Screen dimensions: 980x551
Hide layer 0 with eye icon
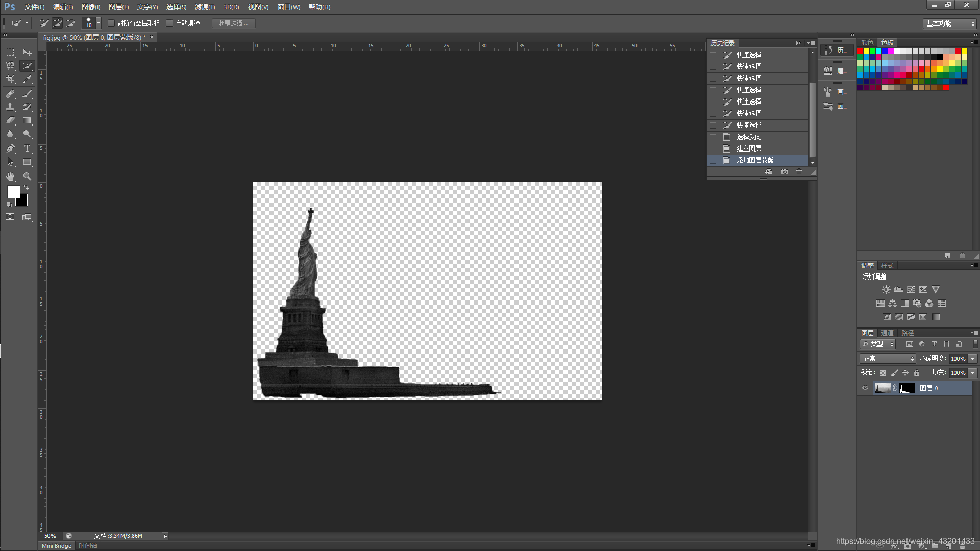(x=865, y=388)
